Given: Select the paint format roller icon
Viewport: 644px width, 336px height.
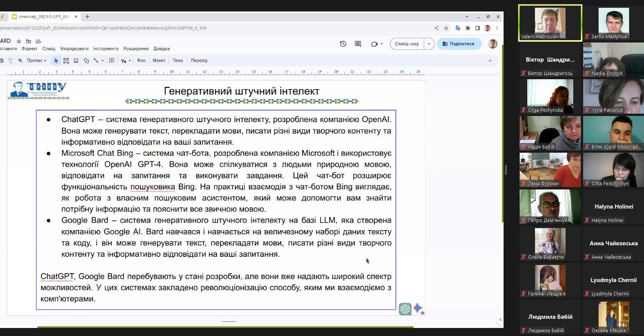Looking at the screenshot, I should pos(10,60).
